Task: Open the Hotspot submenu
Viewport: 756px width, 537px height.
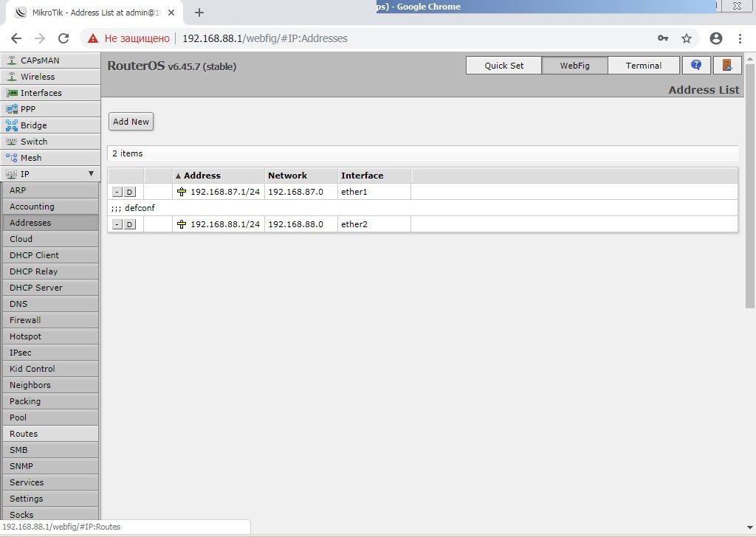Action: [x=50, y=336]
